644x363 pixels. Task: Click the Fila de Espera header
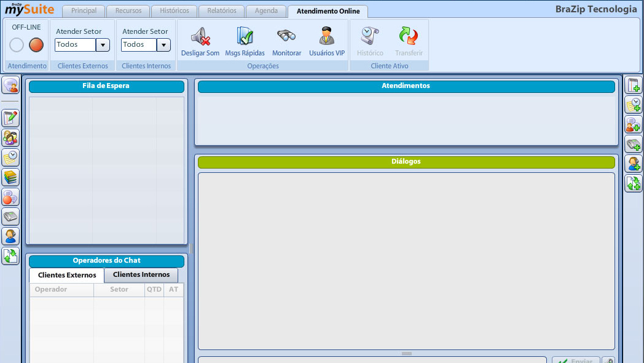[x=106, y=86]
